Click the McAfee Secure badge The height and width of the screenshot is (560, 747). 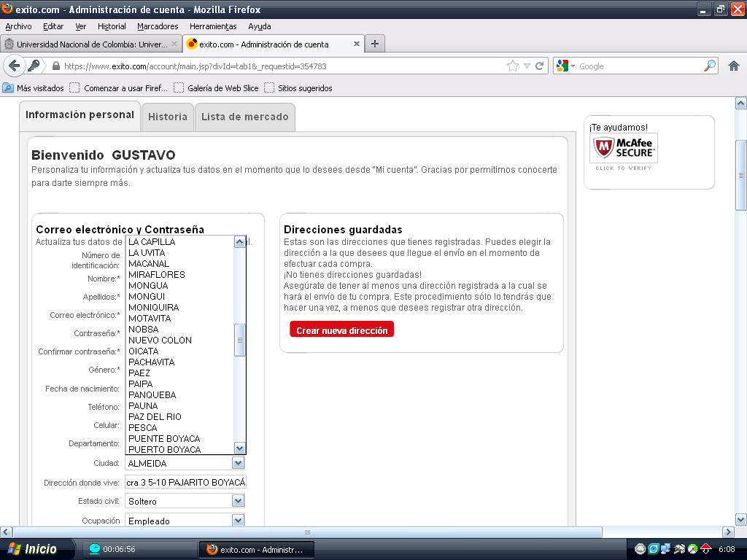pos(624,149)
